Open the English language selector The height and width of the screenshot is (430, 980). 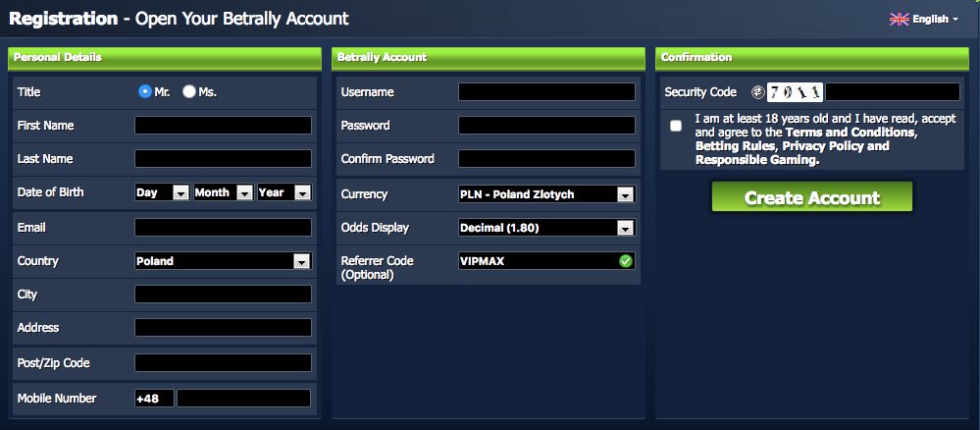(924, 20)
